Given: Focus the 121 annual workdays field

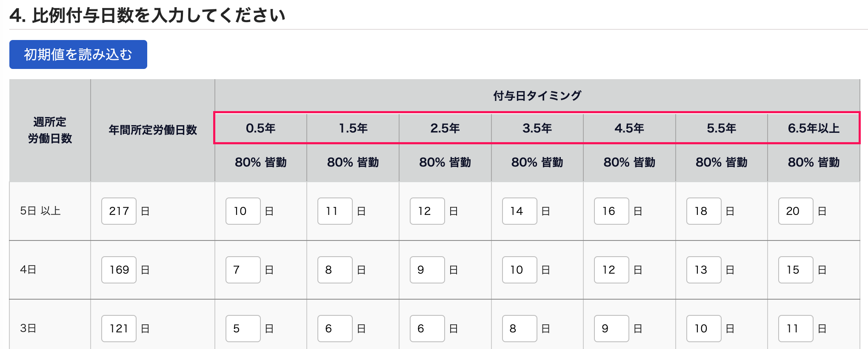Looking at the screenshot, I should tap(119, 329).
